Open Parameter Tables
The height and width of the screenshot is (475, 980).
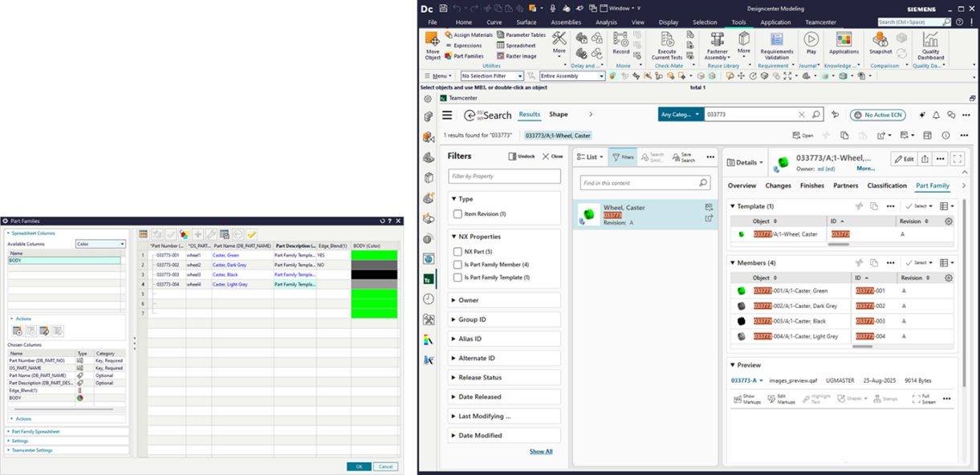(x=521, y=35)
